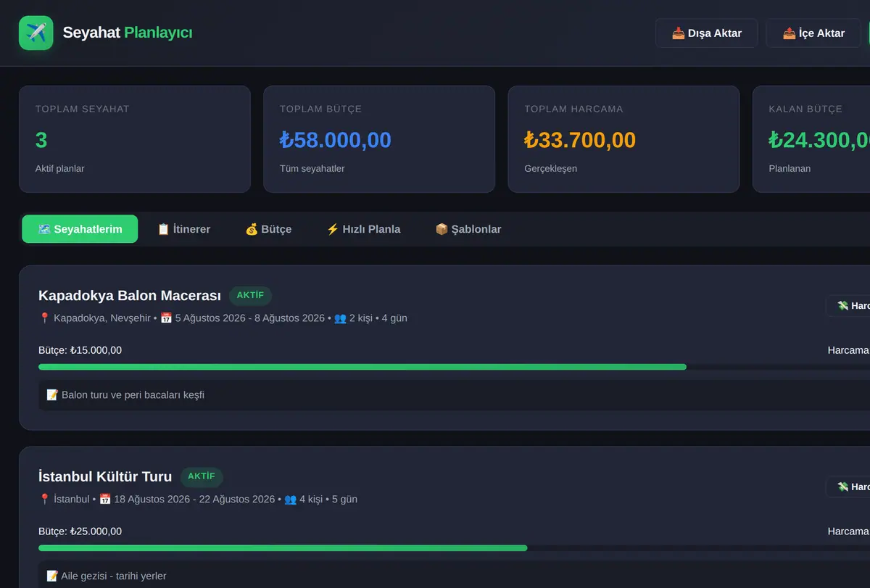
Task: Select the İstanbul Kültür Turu title
Action: tap(105, 477)
